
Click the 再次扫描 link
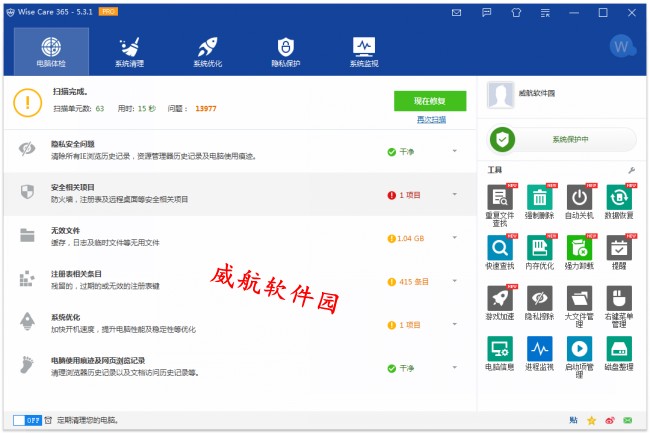431,120
